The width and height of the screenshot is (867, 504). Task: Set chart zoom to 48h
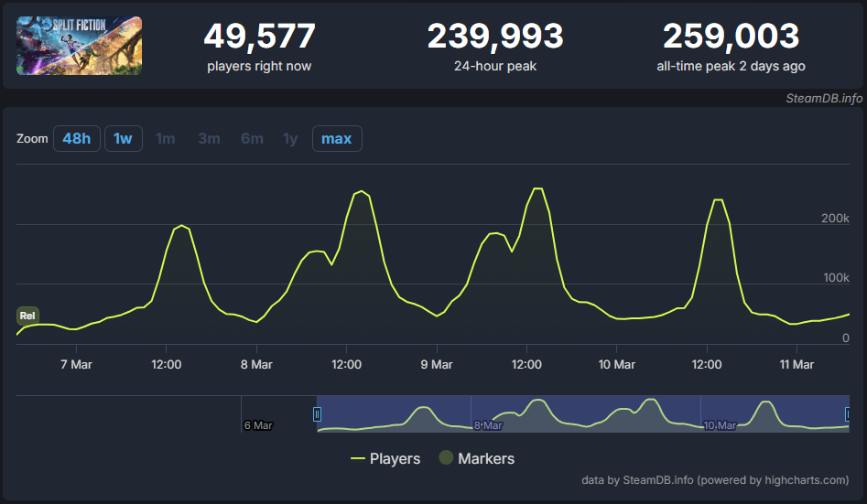pyautogui.click(x=76, y=138)
